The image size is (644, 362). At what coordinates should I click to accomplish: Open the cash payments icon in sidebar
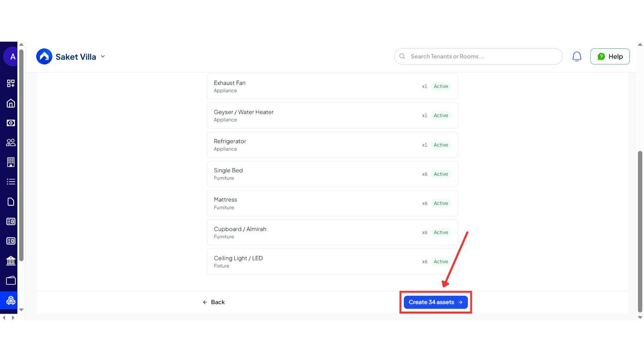click(11, 123)
